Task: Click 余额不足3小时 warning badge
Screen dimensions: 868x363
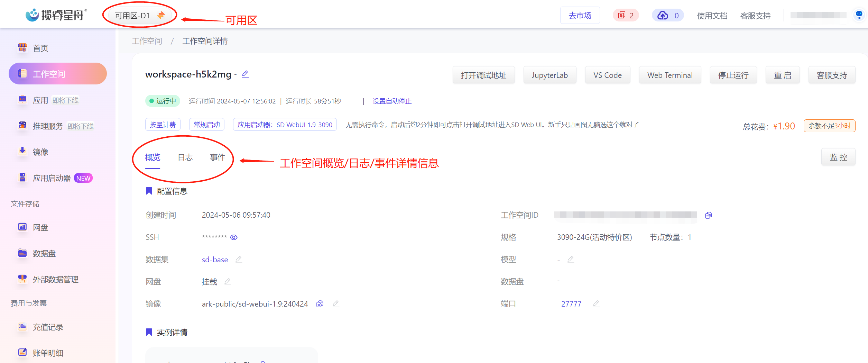Action: [829, 126]
